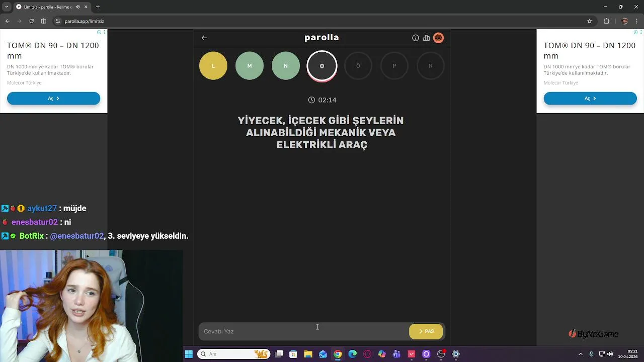This screenshot has height=362, width=644.
Task: Click the yellow PAS button
Action: point(426,331)
